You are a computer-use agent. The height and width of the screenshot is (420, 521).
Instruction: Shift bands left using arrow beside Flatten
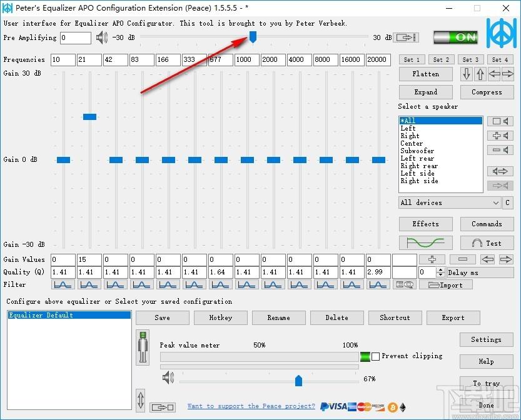(494, 74)
